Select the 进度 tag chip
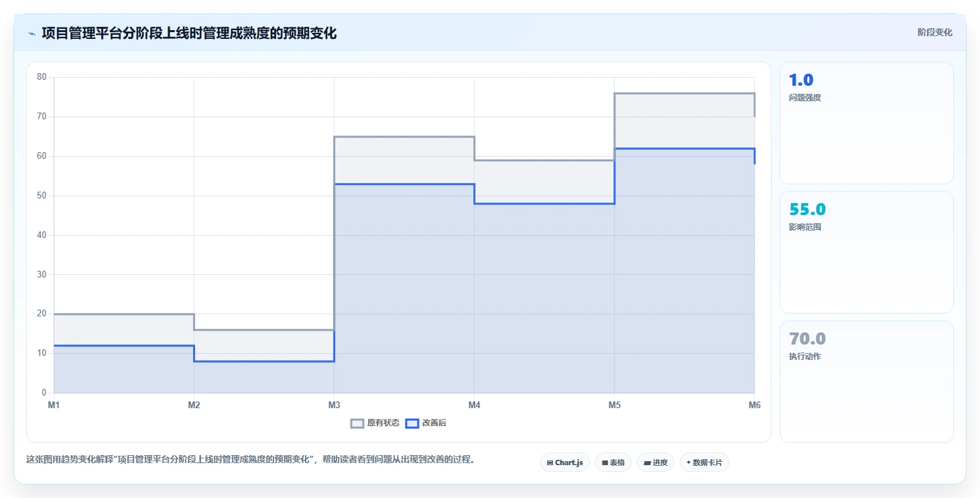 656,462
